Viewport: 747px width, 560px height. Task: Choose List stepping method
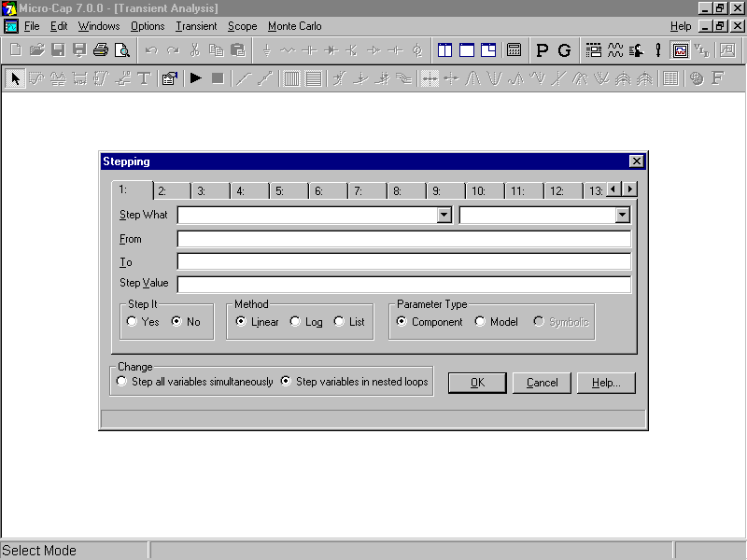point(349,322)
